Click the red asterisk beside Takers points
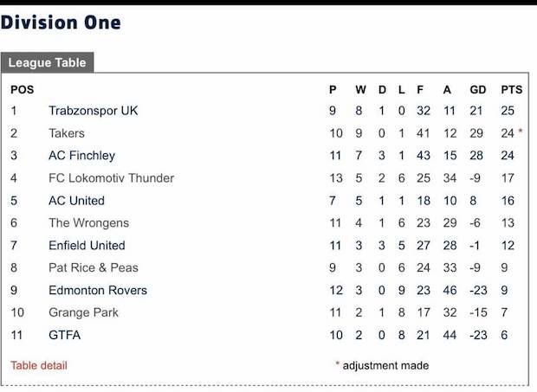The height and width of the screenshot is (392, 537). (x=521, y=132)
